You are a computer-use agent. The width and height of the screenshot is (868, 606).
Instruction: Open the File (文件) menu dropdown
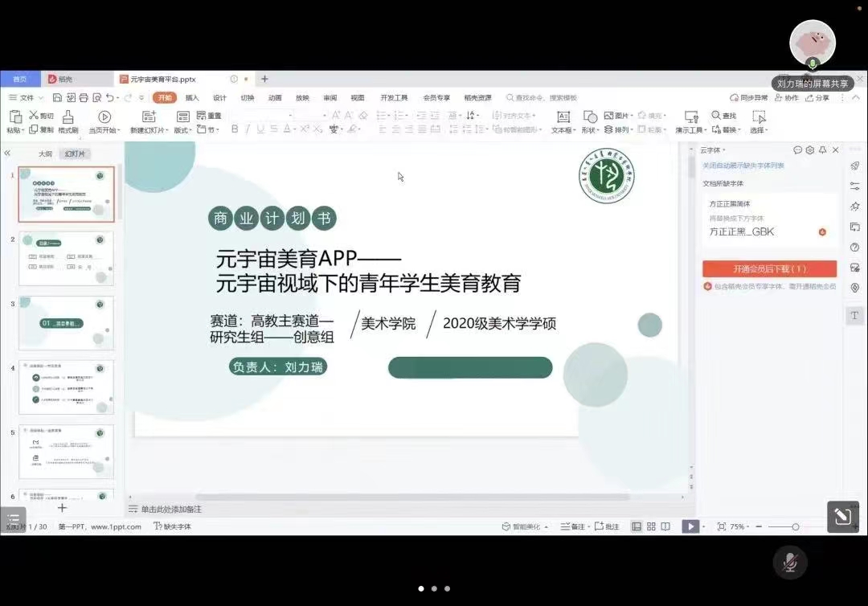click(27, 98)
